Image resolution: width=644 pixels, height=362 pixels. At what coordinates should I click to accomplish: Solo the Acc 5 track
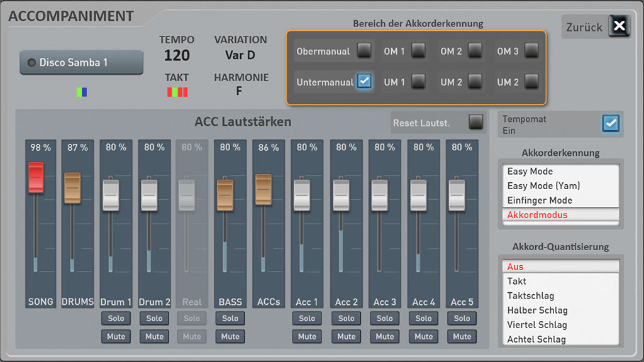[x=462, y=319]
